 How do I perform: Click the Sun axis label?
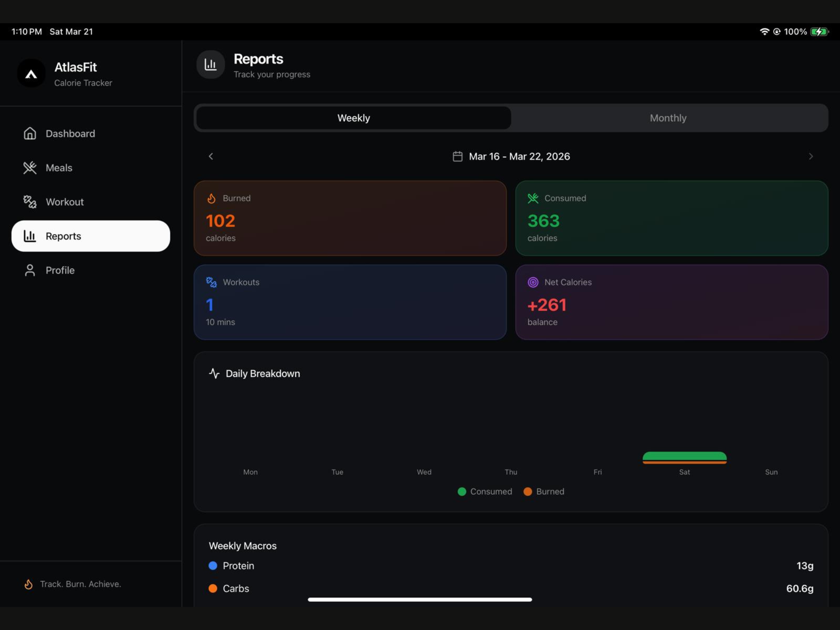[x=771, y=472]
